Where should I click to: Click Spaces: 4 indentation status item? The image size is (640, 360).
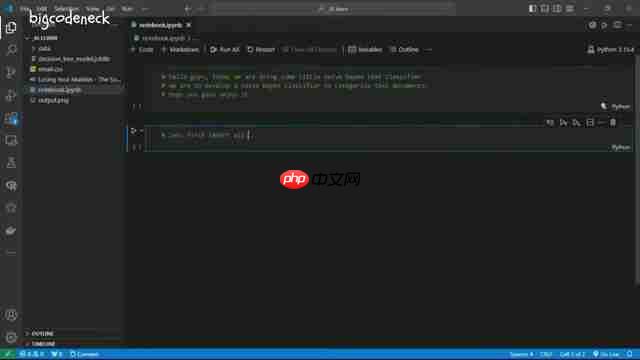[521, 354]
